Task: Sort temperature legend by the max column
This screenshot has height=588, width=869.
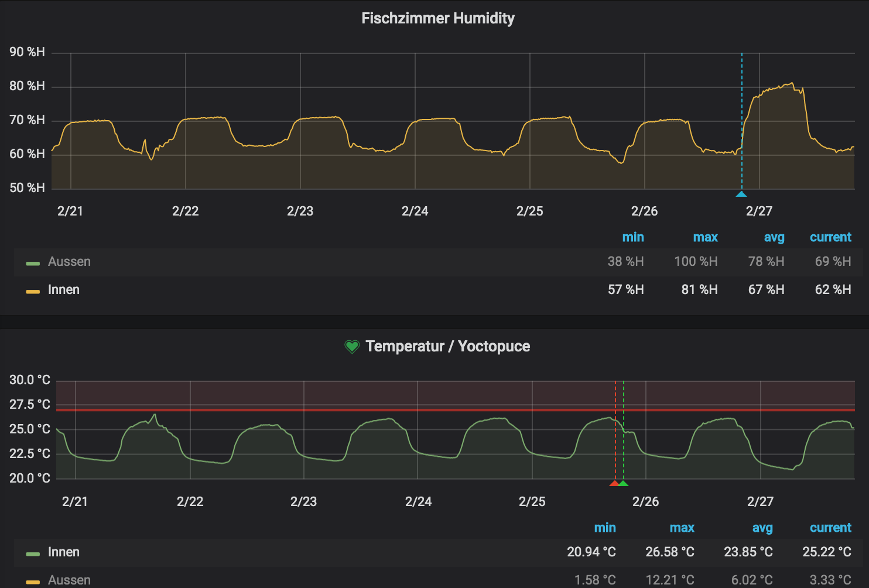Action: 682,528
